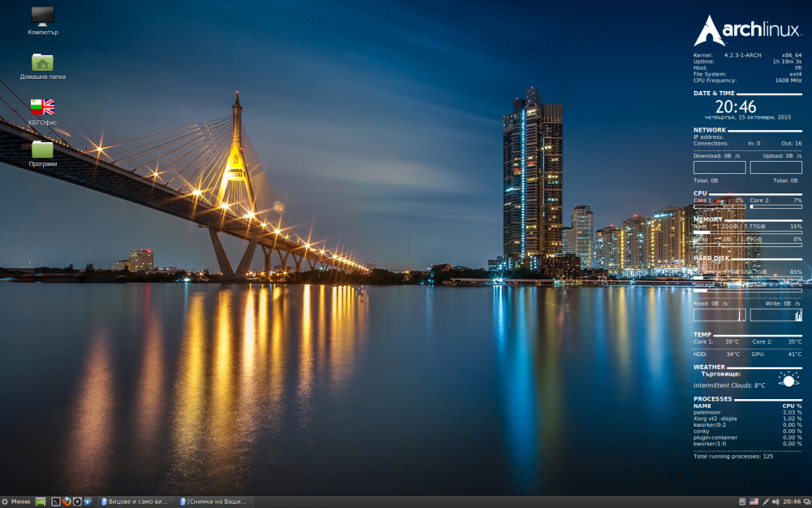The width and height of the screenshot is (812, 508).
Task: Open the Домашна папка home folder icon
Action: (x=42, y=67)
